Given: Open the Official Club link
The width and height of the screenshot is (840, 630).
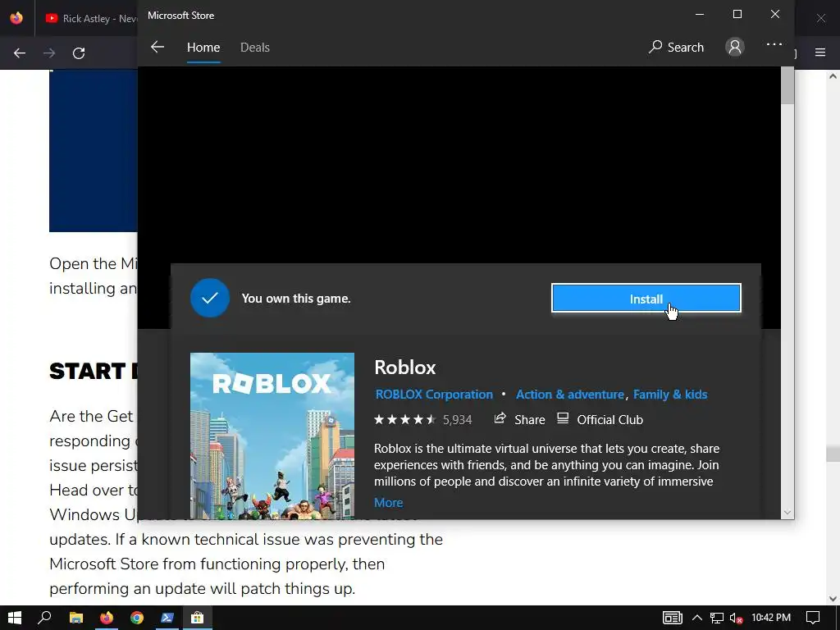Looking at the screenshot, I should pos(600,419).
